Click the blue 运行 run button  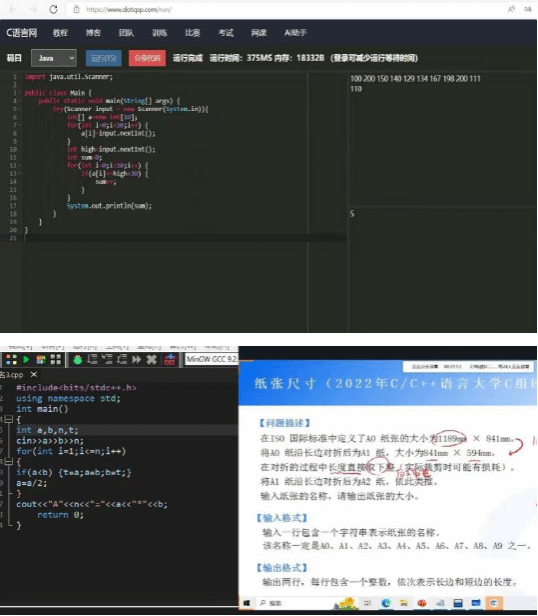click(x=104, y=58)
